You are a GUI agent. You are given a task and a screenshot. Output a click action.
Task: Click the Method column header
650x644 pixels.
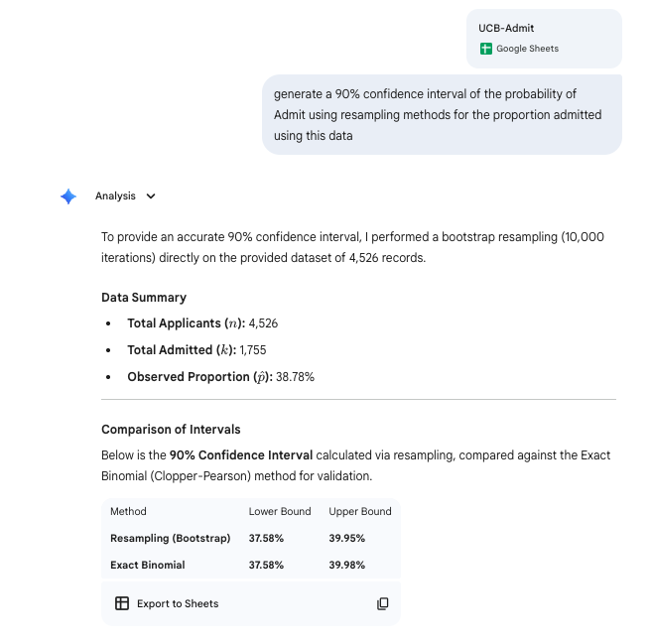point(128,512)
